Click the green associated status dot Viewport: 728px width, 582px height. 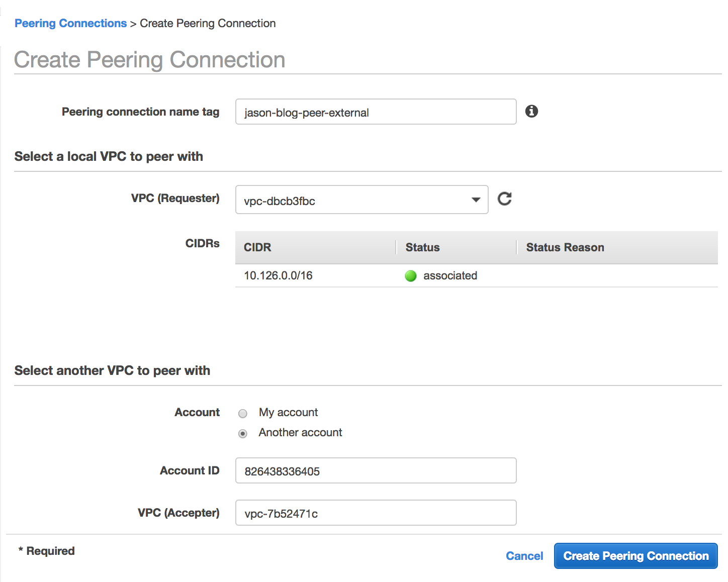click(411, 276)
